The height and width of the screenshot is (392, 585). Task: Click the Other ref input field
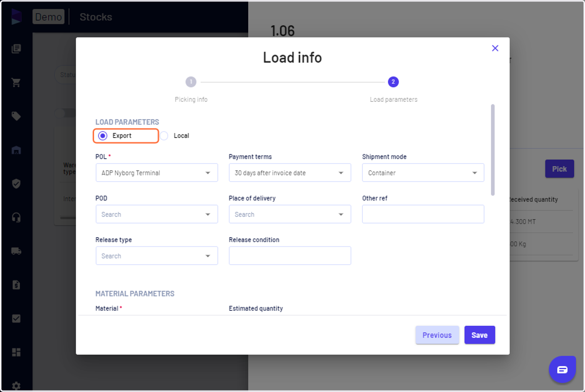point(423,214)
